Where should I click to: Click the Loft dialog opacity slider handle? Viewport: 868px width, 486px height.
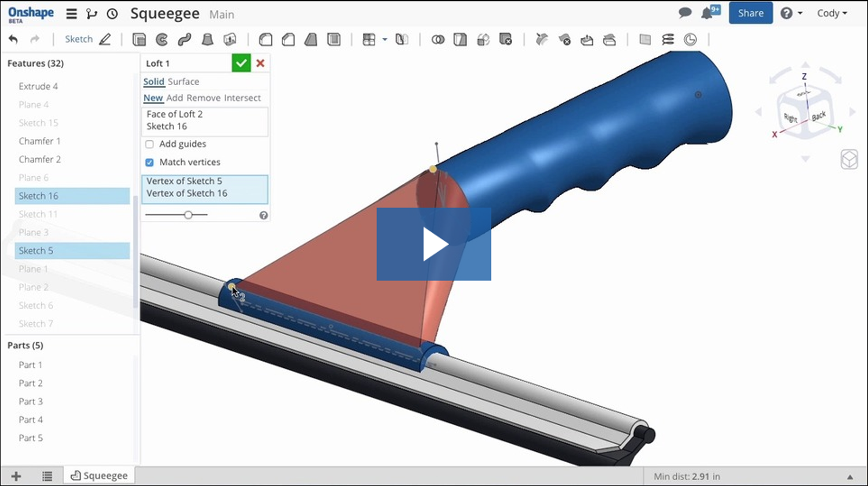tap(188, 215)
